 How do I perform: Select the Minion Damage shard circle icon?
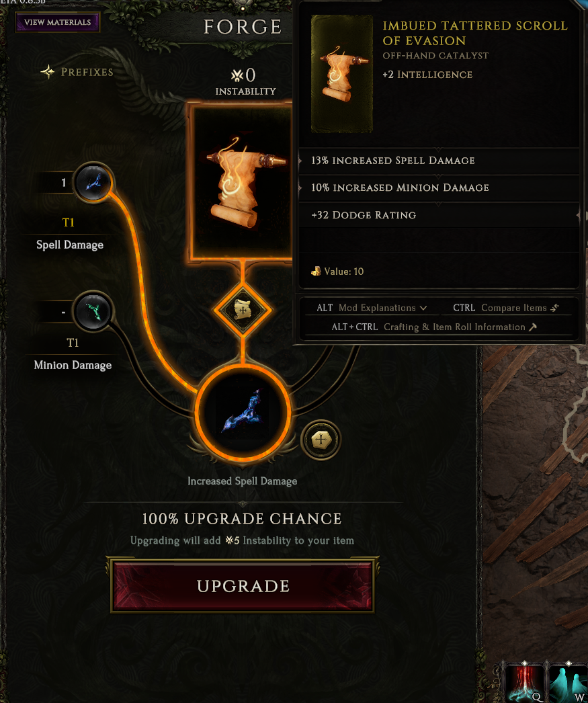click(93, 311)
